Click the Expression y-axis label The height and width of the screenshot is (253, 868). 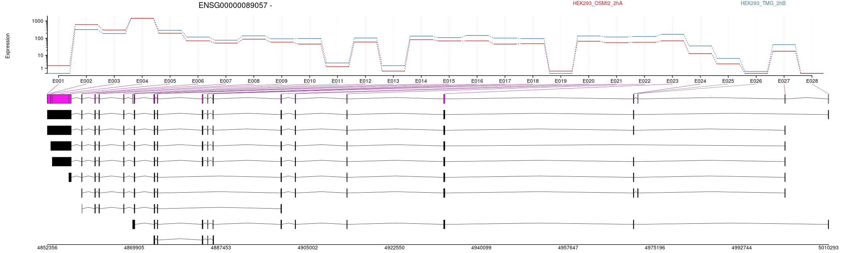(x=8, y=46)
